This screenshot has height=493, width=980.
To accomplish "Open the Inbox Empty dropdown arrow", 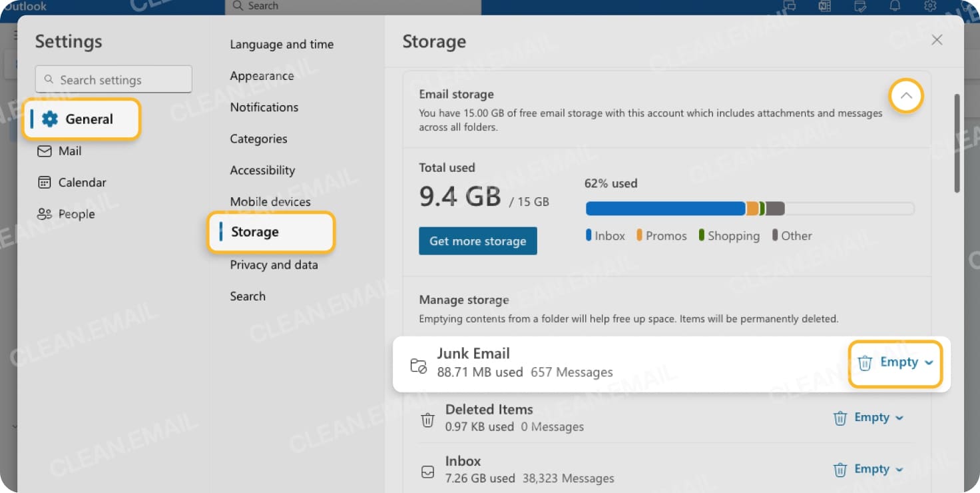I will pyautogui.click(x=900, y=470).
